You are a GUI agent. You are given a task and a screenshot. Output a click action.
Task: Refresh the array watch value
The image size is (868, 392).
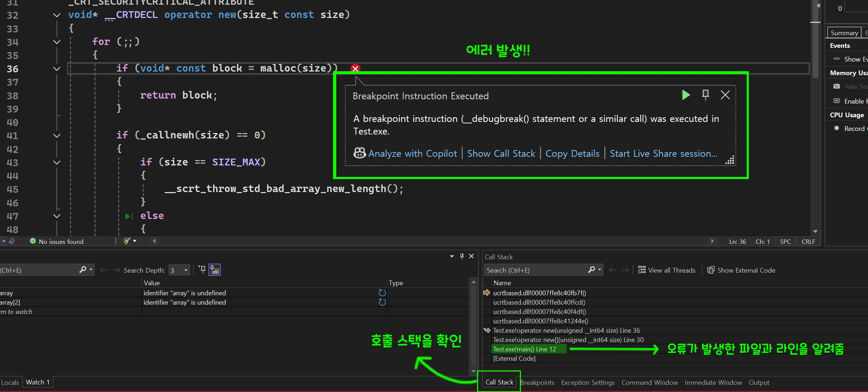[382, 293]
